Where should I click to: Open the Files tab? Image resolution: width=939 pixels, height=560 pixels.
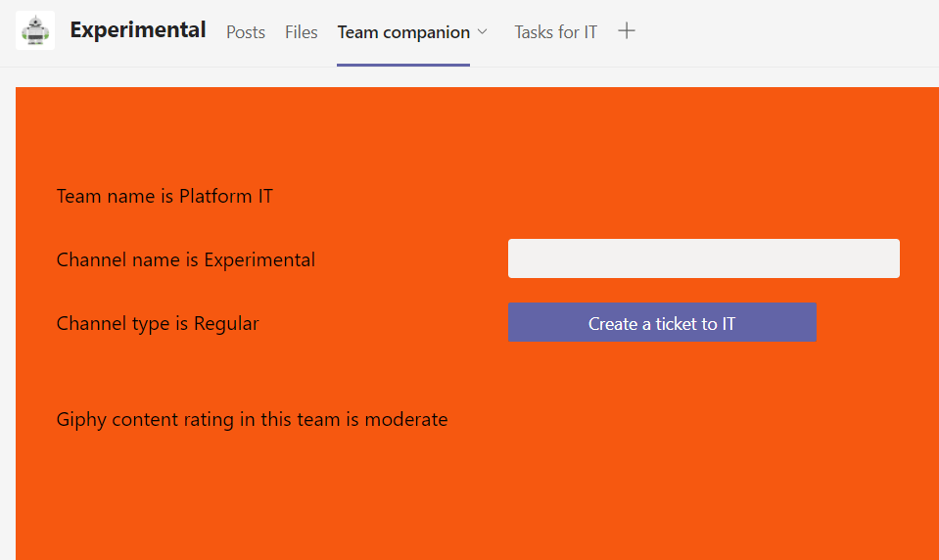coord(302,32)
